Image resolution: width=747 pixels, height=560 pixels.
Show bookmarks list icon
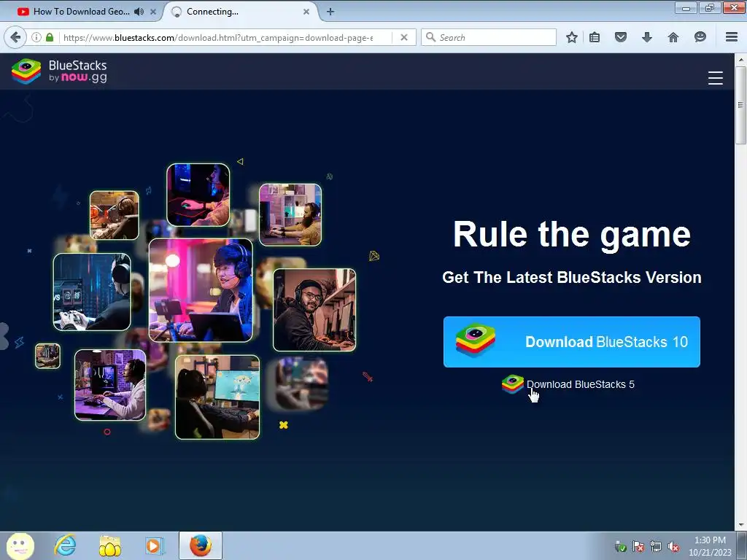[595, 37]
